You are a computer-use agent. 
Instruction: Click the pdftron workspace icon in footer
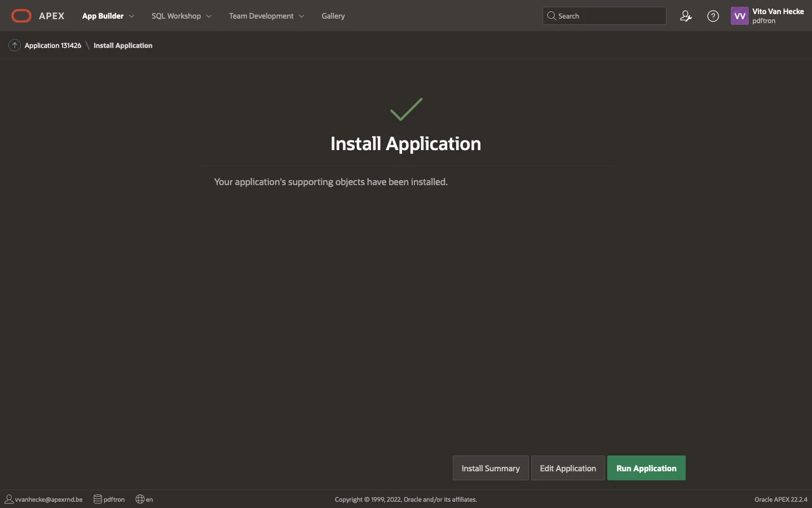tap(98, 499)
